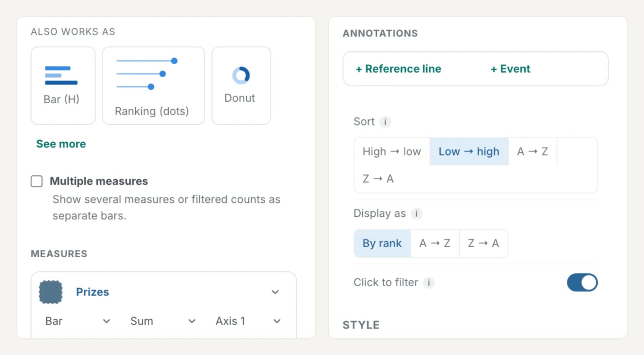Click the Prizes measure name

[x=93, y=292]
